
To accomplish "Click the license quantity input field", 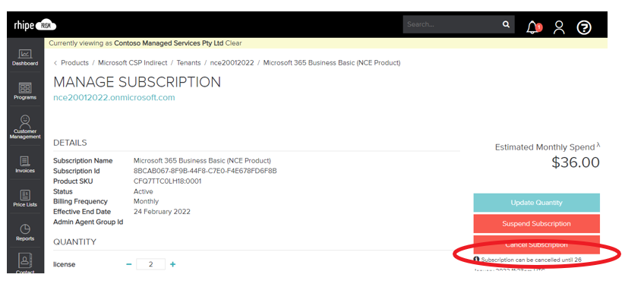I will pyautogui.click(x=150, y=264).
